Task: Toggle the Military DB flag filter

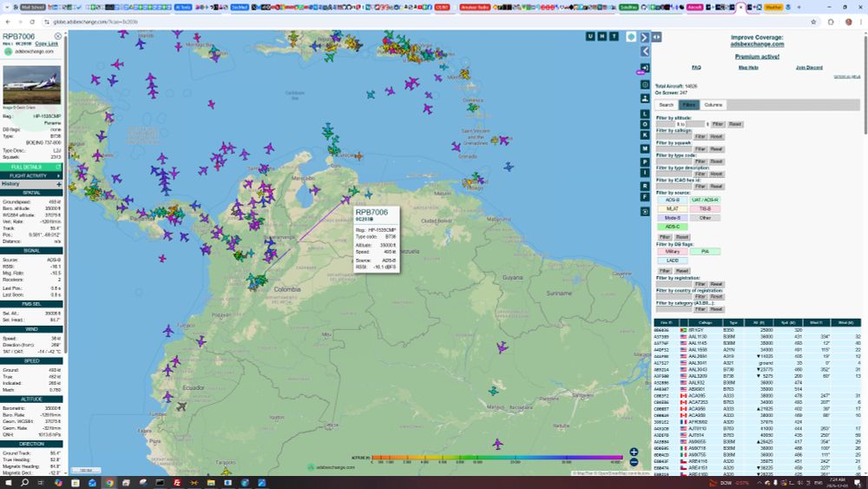Action: click(672, 251)
